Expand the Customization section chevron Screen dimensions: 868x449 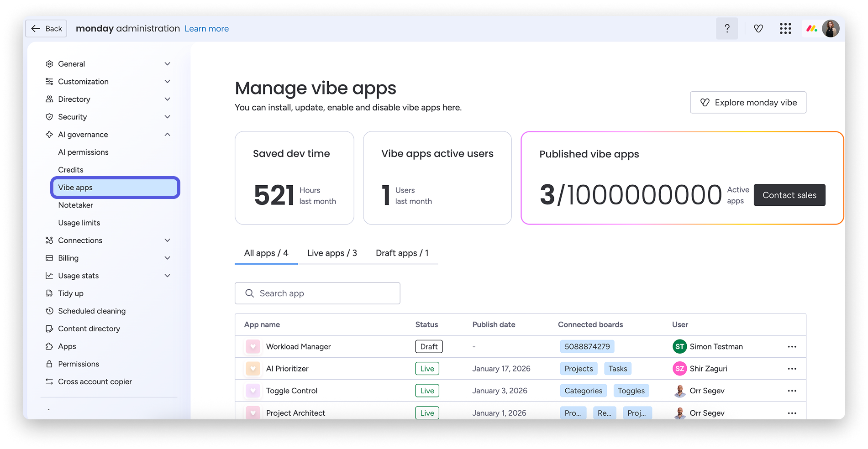[x=168, y=82]
